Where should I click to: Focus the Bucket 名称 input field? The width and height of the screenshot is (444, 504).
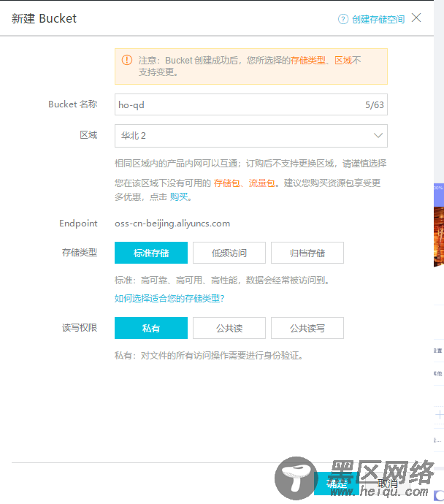click(251, 104)
